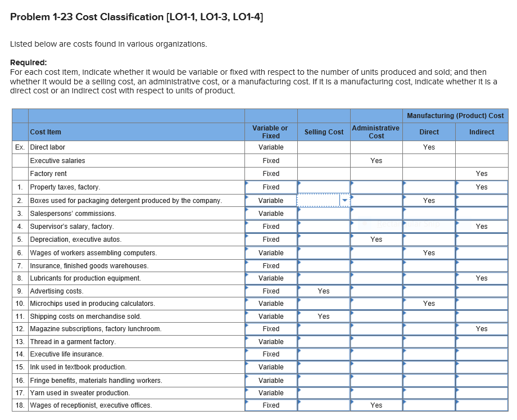Open the Indirect dropdown for Supervisor's salary, factory
517x420 pixels.
tap(482, 226)
